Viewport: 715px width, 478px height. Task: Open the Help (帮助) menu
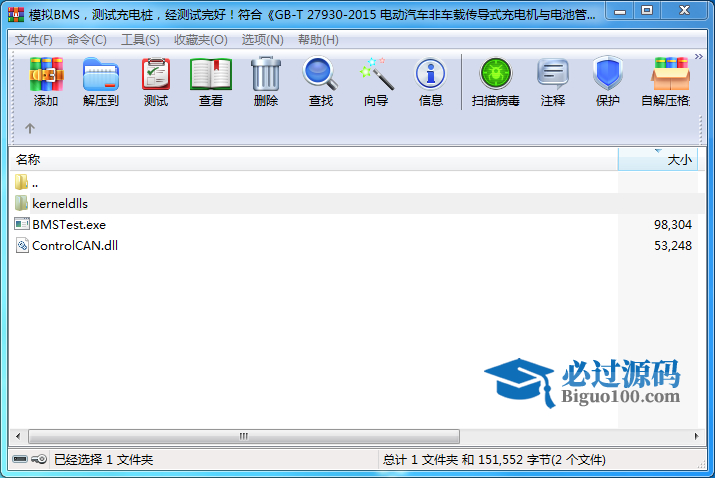click(x=318, y=40)
